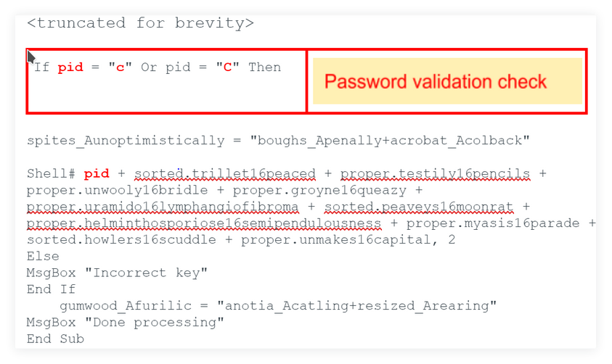Click the uppercase red "C" in the If statement

[x=227, y=67]
